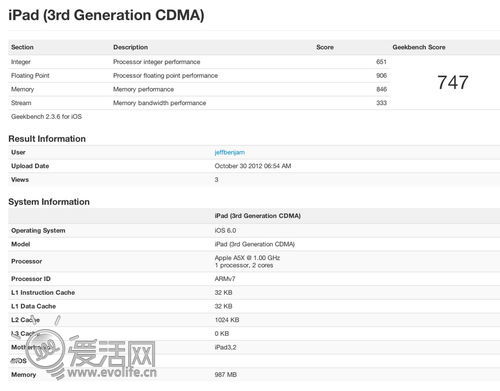The image size is (500, 391).
Task: Select 'Memory bandwidth performance' description
Action: (159, 103)
